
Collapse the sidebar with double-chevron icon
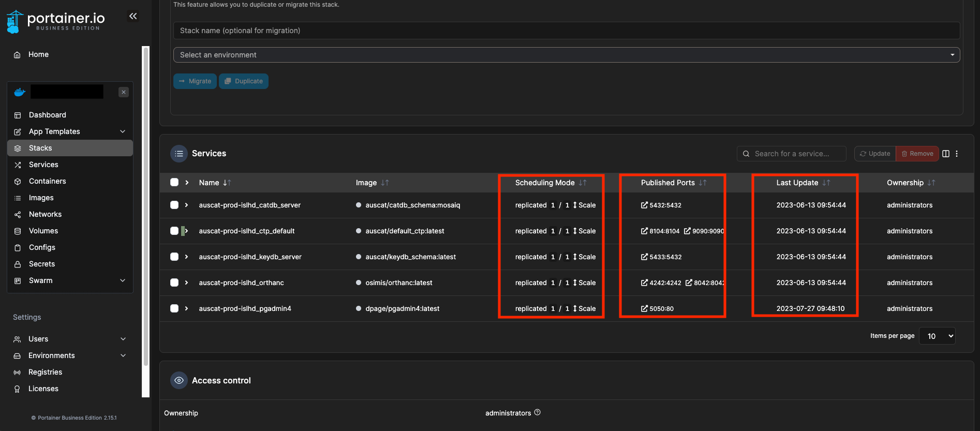(x=133, y=16)
